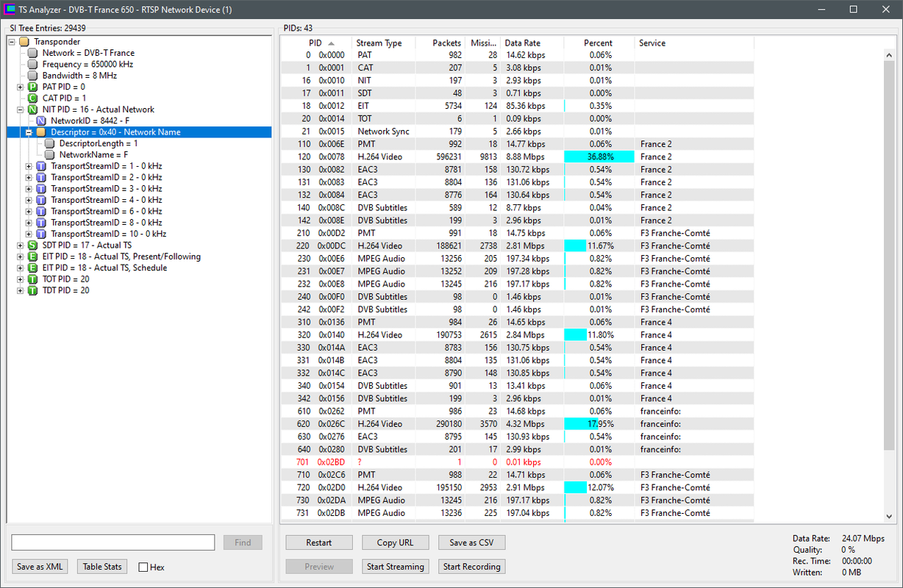Click the T icon of TransportStreamID = 4
This screenshot has width=903, height=588.
(x=40, y=200)
